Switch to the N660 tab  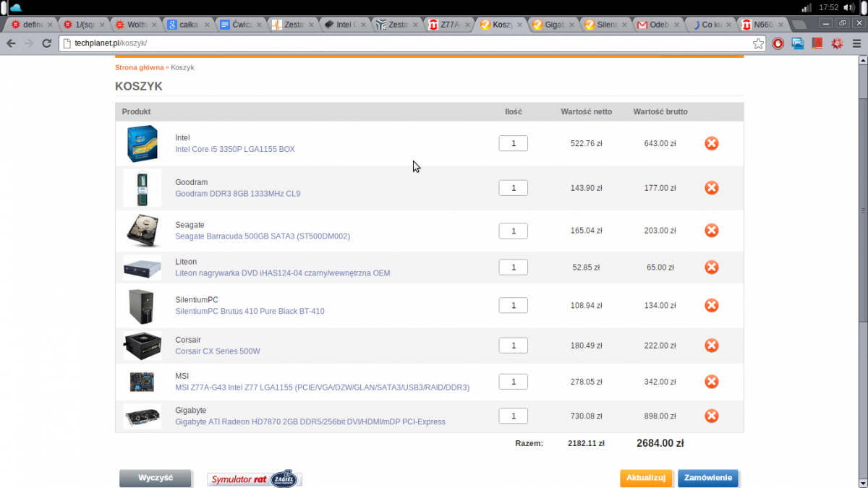coord(762,25)
